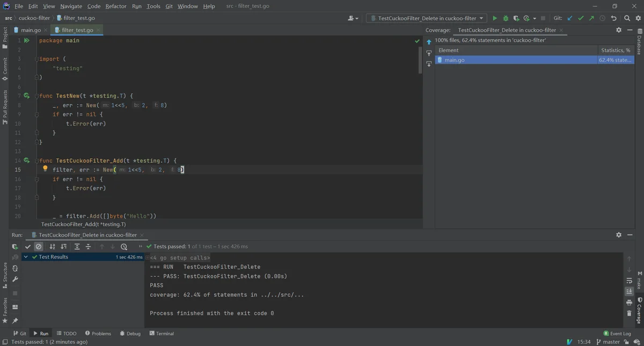The image size is (644, 346).
Task: Open the Terminal tool window
Action: pos(161,334)
